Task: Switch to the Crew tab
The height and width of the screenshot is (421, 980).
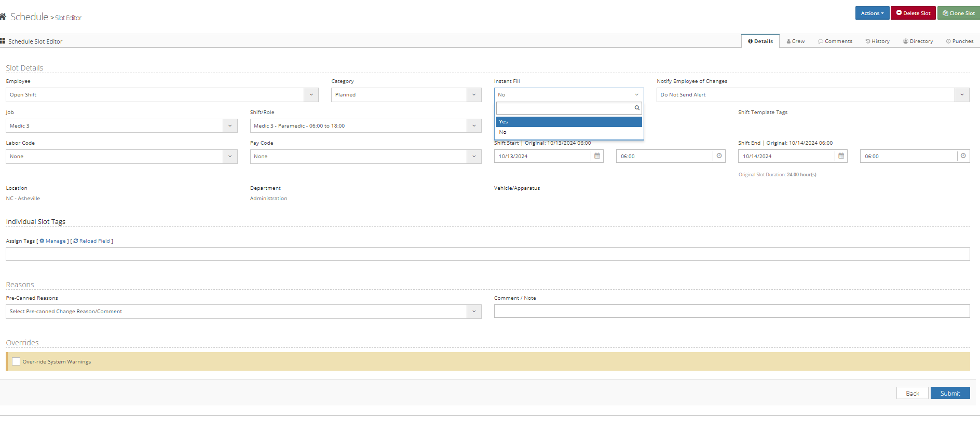Action: click(796, 41)
